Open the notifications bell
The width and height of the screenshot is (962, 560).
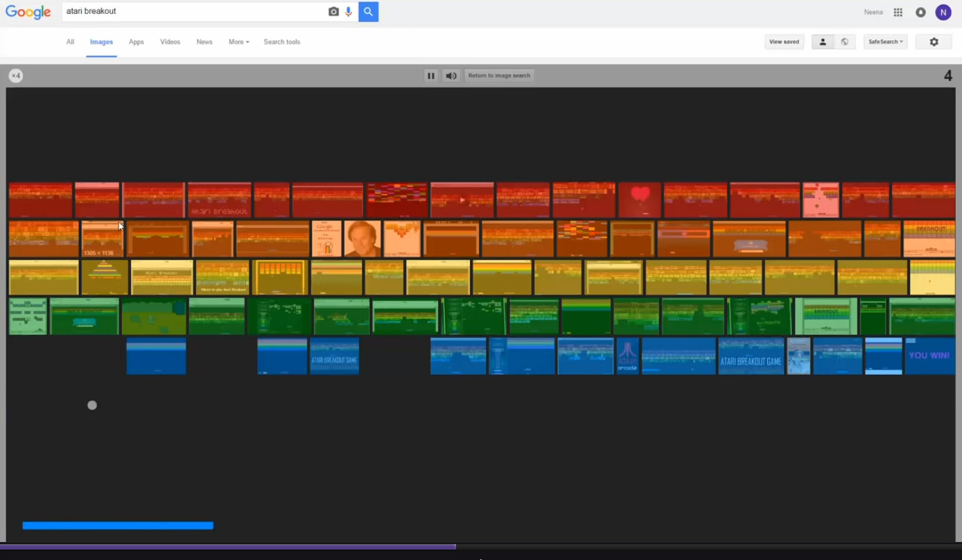click(920, 12)
